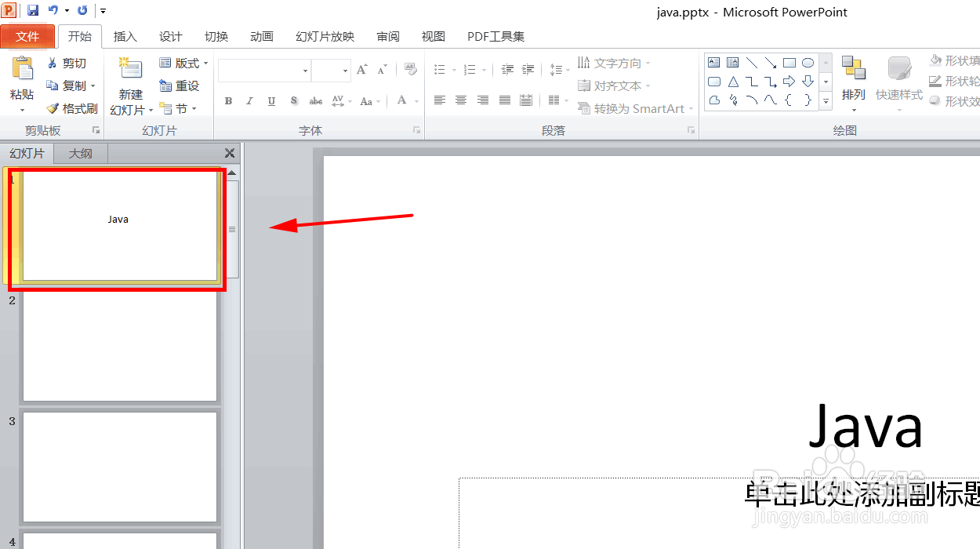Select the rounded rectangle shape

(x=714, y=82)
